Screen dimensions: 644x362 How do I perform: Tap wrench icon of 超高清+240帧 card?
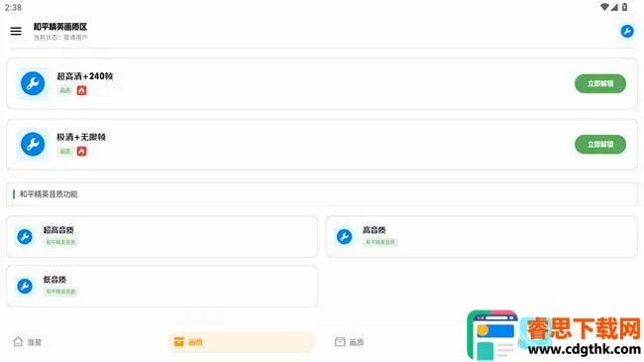pyautogui.click(x=33, y=83)
